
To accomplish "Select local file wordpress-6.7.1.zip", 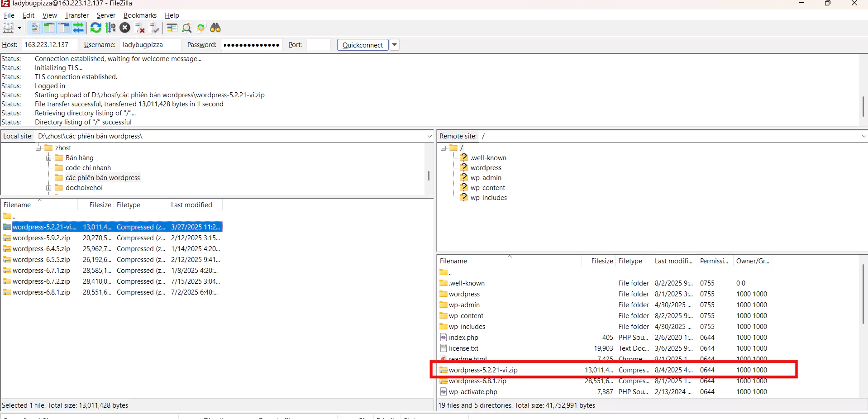I will 112,271.
